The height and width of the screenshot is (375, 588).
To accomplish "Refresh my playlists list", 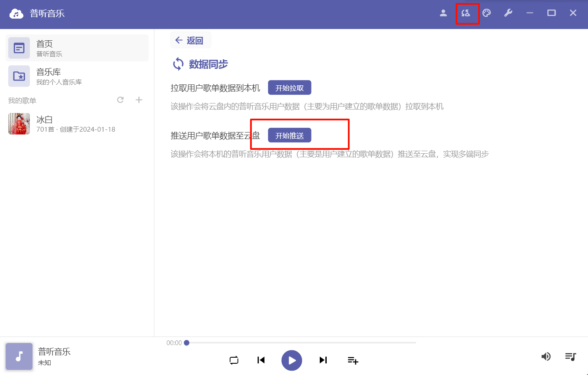I will coord(121,100).
